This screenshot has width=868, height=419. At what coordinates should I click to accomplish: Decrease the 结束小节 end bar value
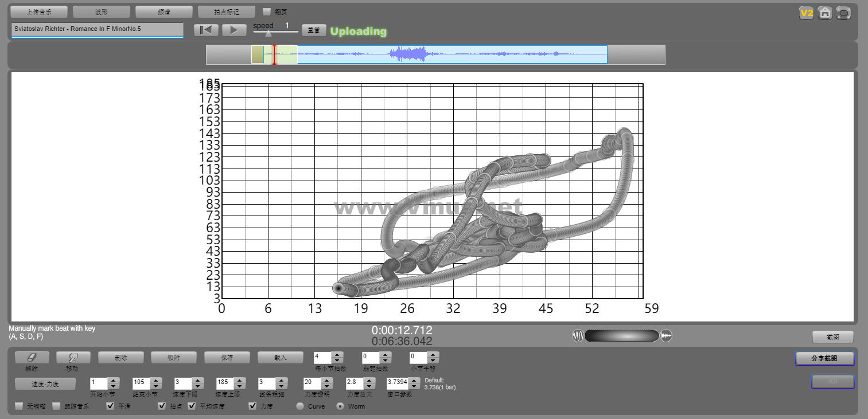(155, 386)
